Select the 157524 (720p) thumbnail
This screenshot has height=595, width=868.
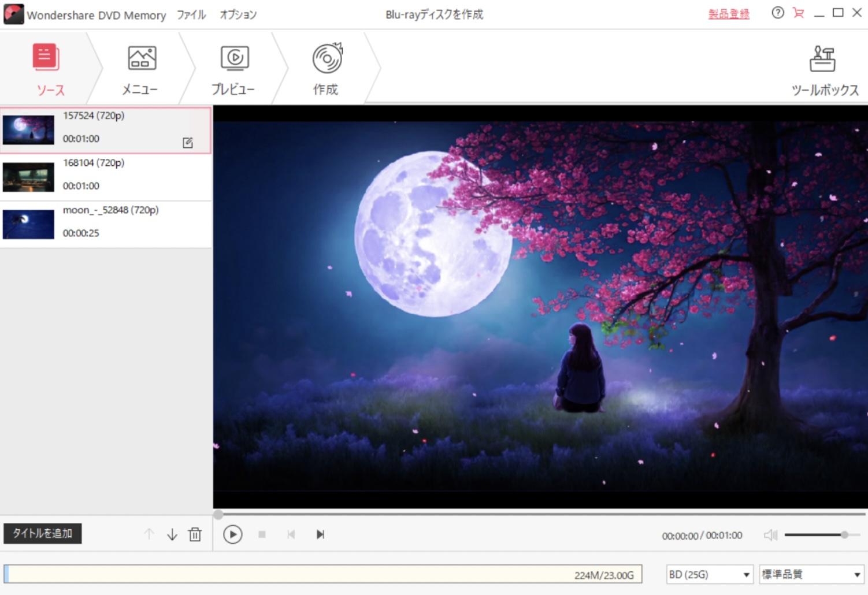click(28, 129)
